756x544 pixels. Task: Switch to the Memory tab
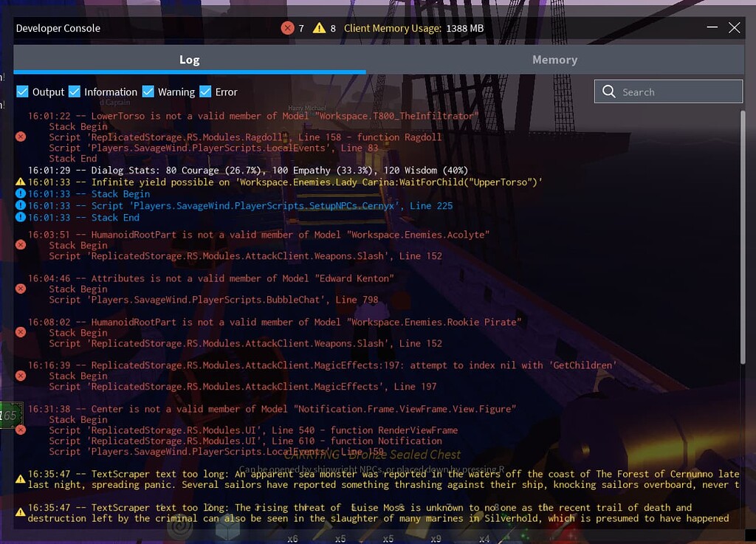554,60
